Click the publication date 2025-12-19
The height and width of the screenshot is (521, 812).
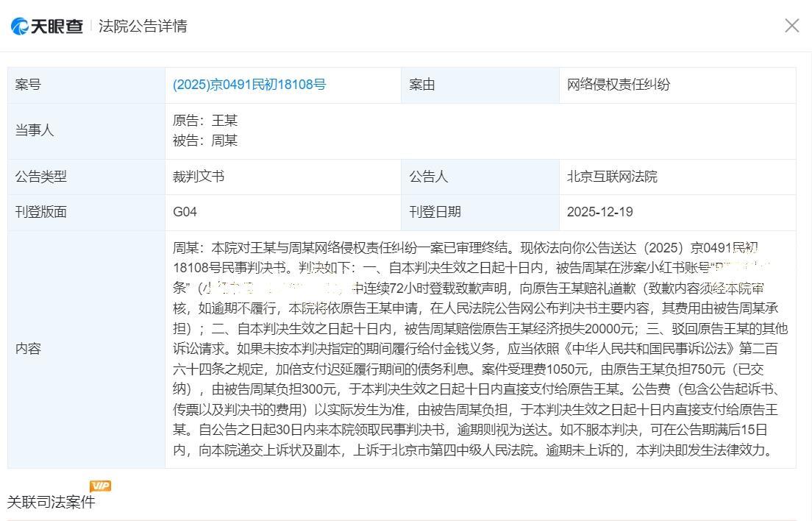pyautogui.click(x=599, y=212)
